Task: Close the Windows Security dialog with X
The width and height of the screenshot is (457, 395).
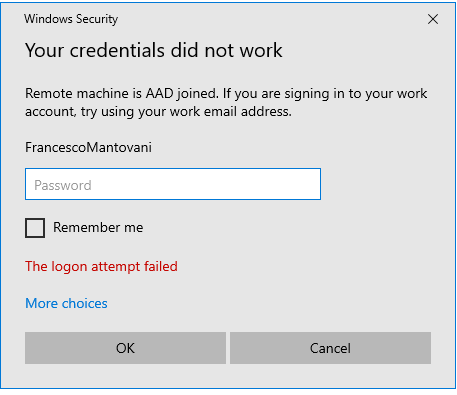Action: pos(433,19)
